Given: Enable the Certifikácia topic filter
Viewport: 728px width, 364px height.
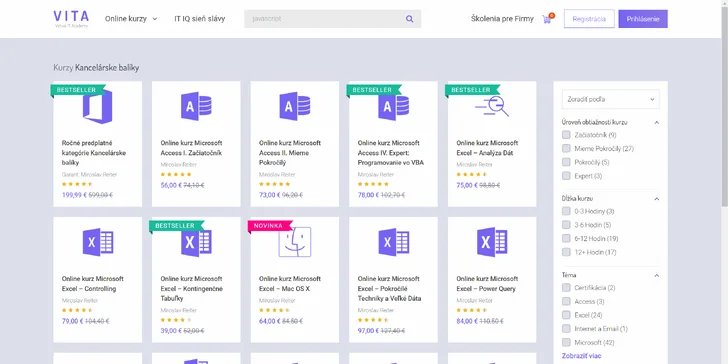Looking at the screenshot, I should coord(566,288).
